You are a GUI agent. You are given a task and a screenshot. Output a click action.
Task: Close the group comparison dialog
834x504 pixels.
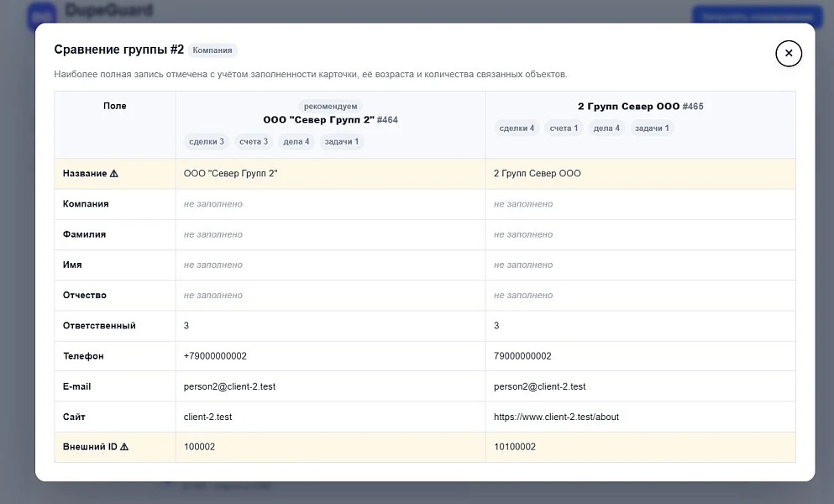789,53
